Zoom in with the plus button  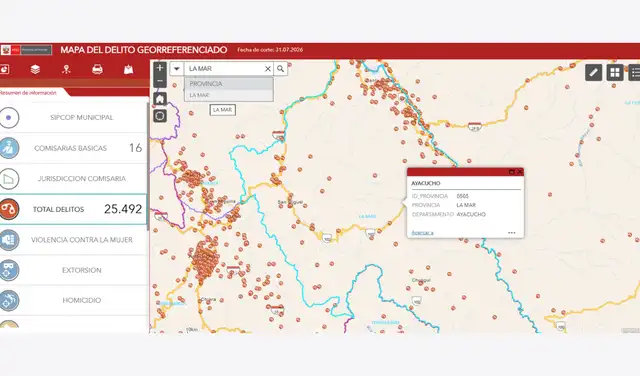[160, 68]
